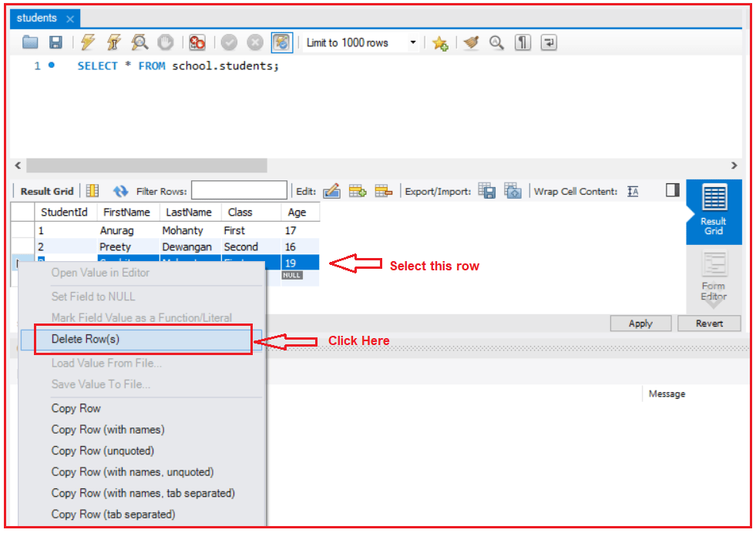Toggle the autocommit mode icon

point(281,42)
